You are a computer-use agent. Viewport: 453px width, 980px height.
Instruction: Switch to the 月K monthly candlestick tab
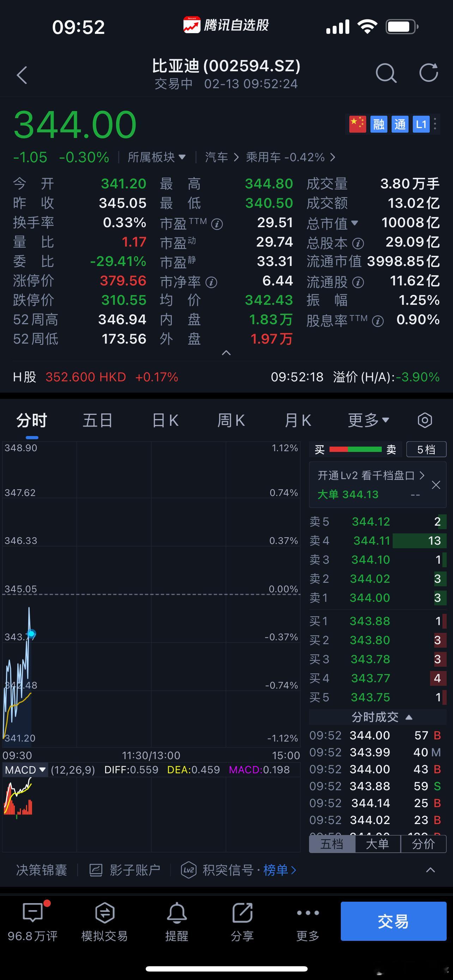pos(298,421)
